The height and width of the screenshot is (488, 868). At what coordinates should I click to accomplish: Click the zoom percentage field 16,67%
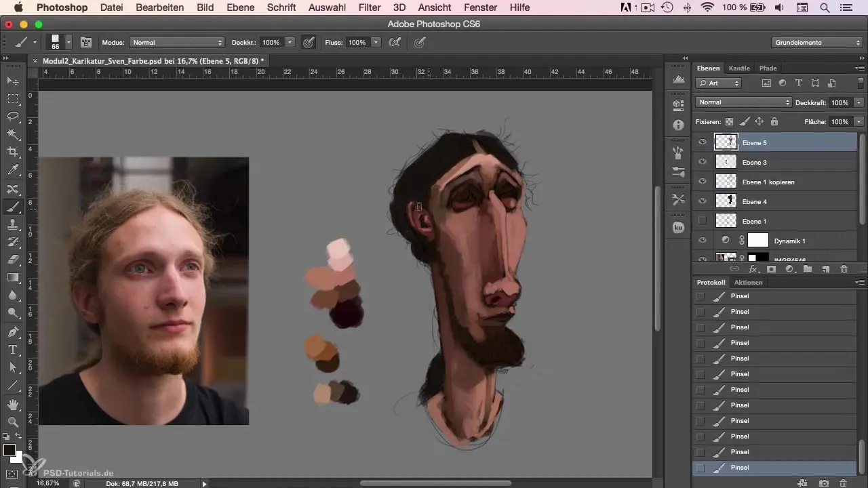pyautogui.click(x=47, y=483)
